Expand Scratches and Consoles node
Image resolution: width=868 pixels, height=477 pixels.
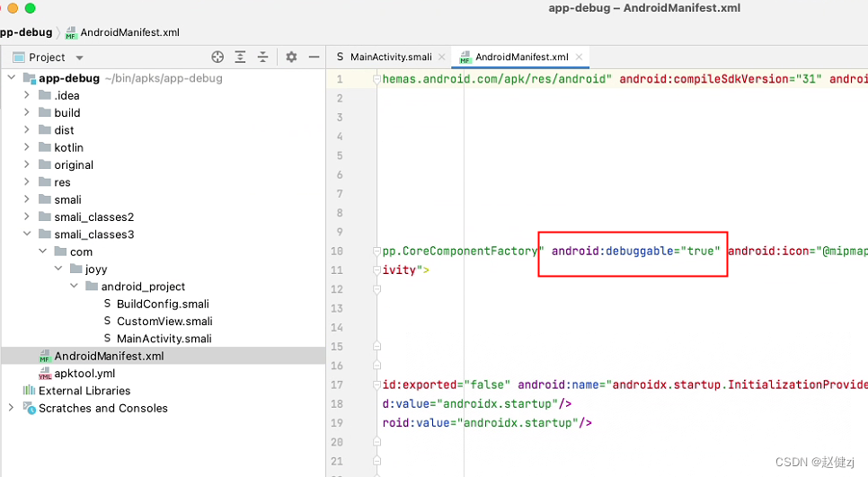(x=11, y=408)
